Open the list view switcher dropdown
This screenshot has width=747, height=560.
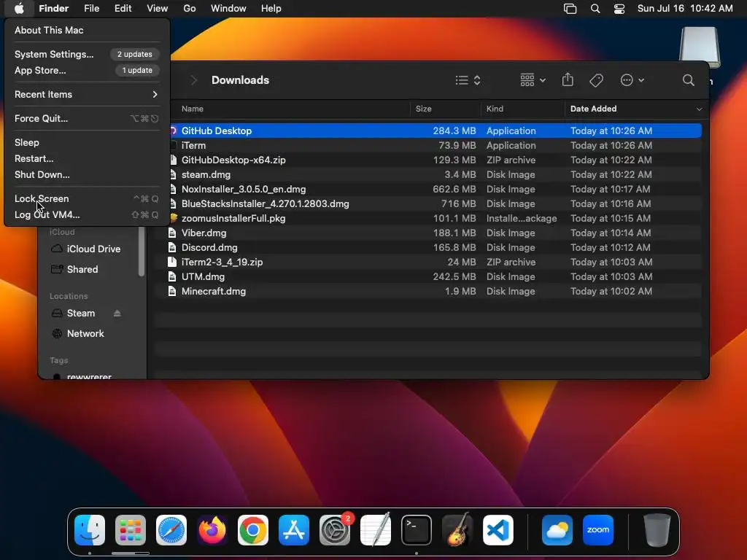coord(468,80)
